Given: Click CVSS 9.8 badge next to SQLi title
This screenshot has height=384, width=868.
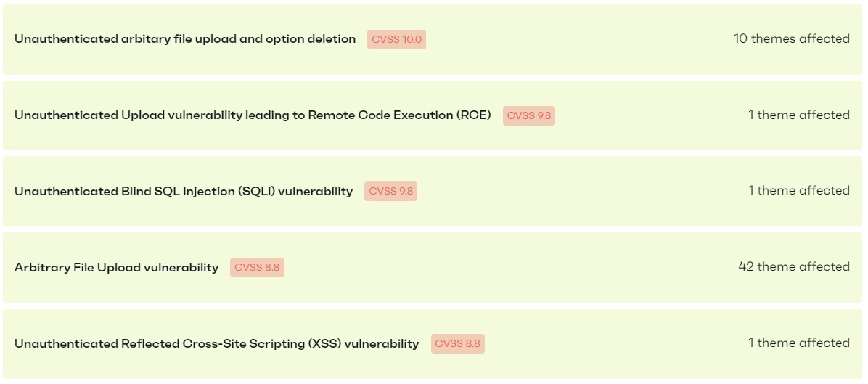Looking at the screenshot, I should point(390,192).
